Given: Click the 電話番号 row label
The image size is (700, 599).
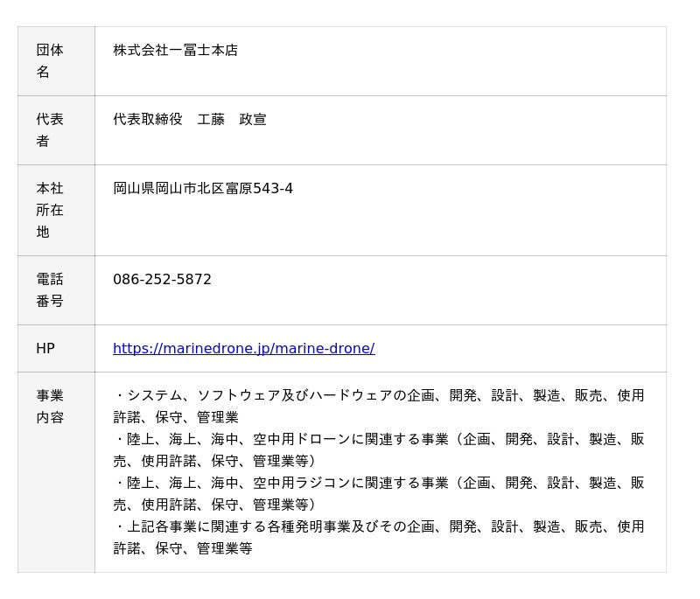Looking at the screenshot, I should click(49, 289).
